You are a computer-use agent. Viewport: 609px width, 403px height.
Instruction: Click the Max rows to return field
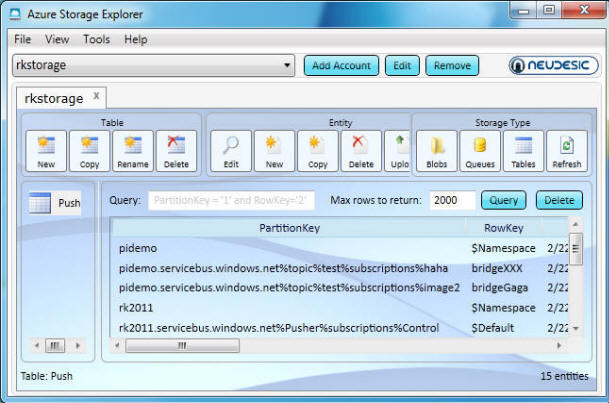point(452,200)
